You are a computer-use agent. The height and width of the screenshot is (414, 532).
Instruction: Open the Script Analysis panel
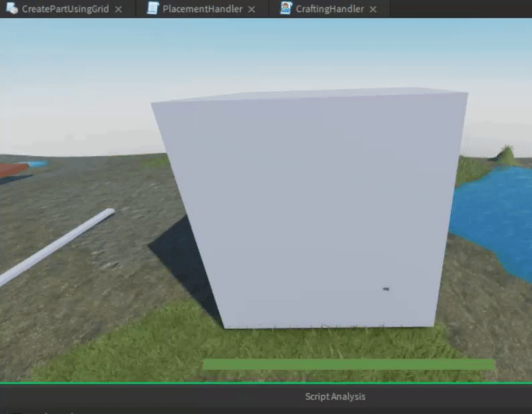point(335,397)
